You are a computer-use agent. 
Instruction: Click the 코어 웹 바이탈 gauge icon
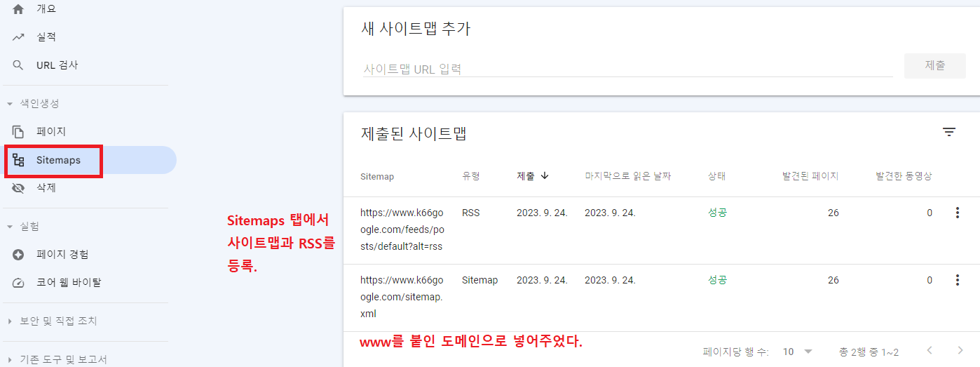pos(18,283)
